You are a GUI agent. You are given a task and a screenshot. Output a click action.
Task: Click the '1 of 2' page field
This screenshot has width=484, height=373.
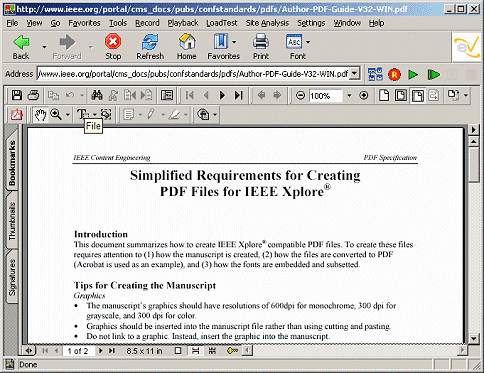[x=78, y=351]
